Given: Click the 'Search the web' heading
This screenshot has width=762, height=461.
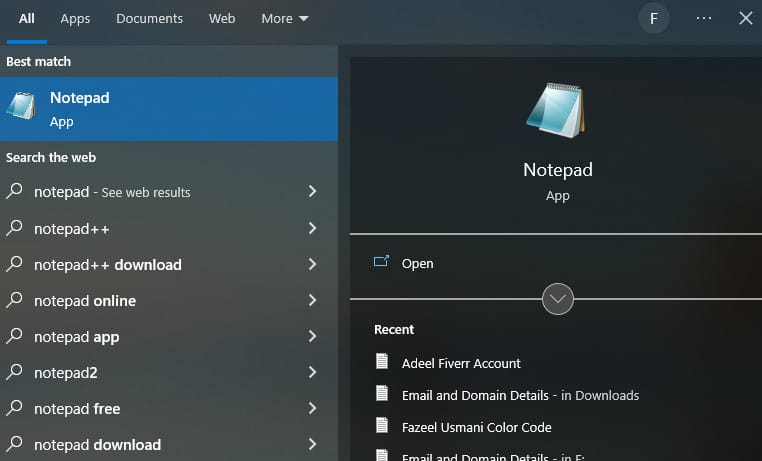Looking at the screenshot, I should (51, 157).
